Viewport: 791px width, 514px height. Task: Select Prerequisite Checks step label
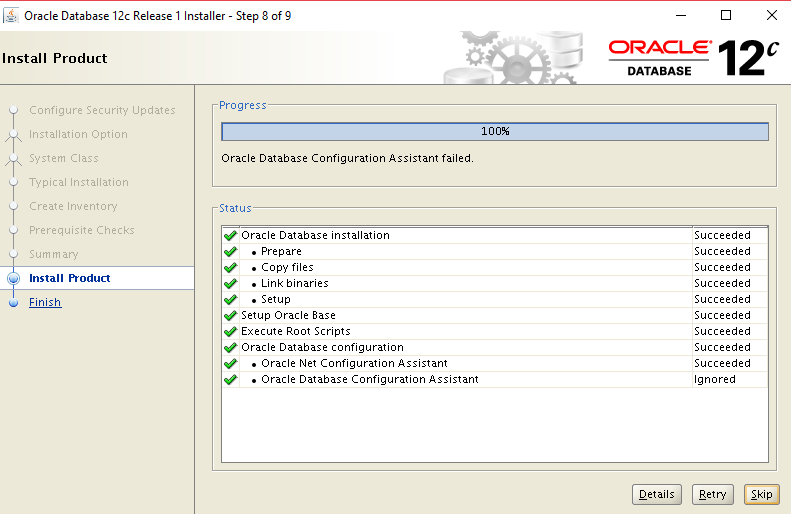[82, 230]
